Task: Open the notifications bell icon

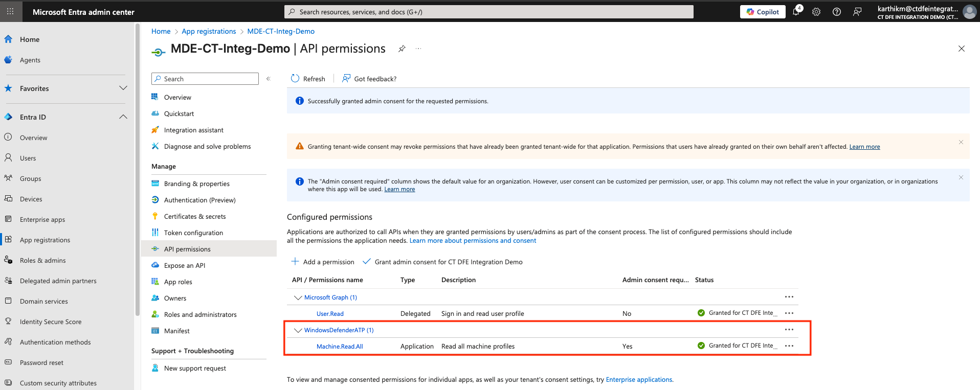Action: click(x=796, y=12)
